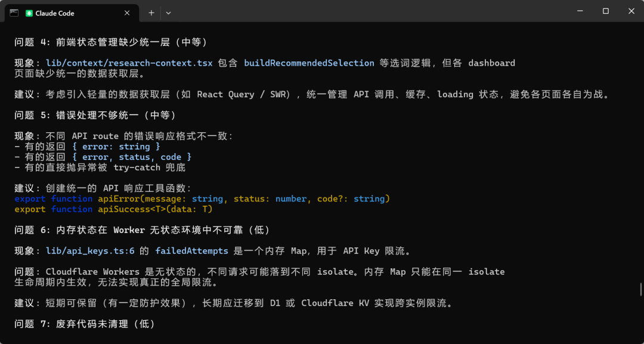Click the terminal icon left of the tab
This screenshot has height=344, width=644.
tap(14, 13)
